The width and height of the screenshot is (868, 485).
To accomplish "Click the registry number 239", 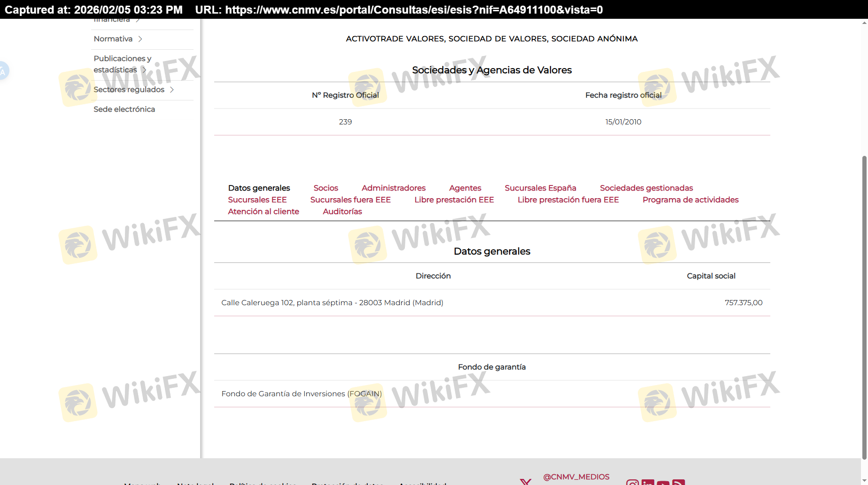I will click(345, 122).
